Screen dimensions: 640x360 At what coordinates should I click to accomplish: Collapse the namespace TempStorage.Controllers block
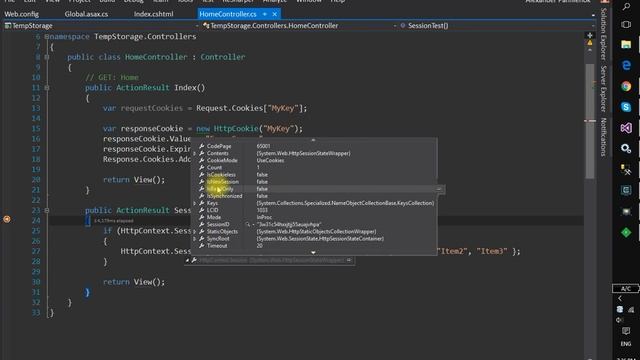point(47,37)
